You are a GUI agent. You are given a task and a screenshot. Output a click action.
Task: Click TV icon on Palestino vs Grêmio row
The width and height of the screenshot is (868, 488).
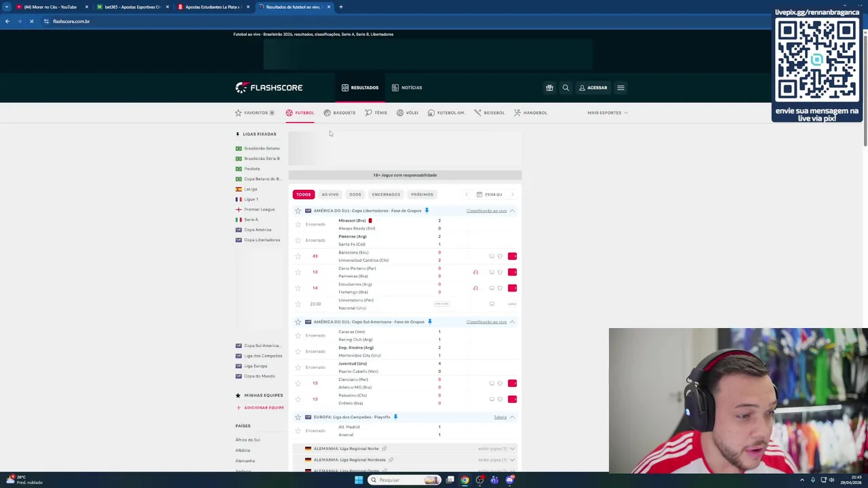pos(492,399)
